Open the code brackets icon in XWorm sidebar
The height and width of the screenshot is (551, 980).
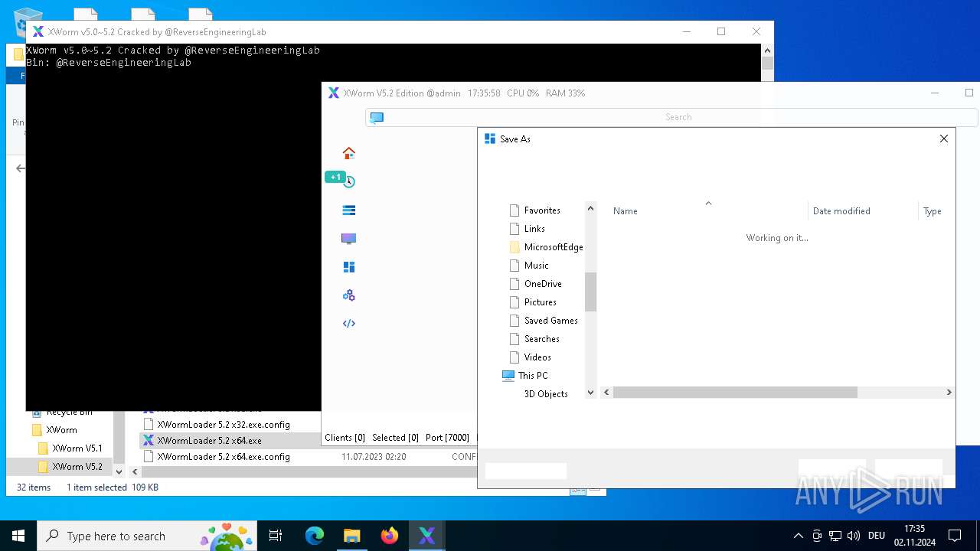[x=348, y=323]
